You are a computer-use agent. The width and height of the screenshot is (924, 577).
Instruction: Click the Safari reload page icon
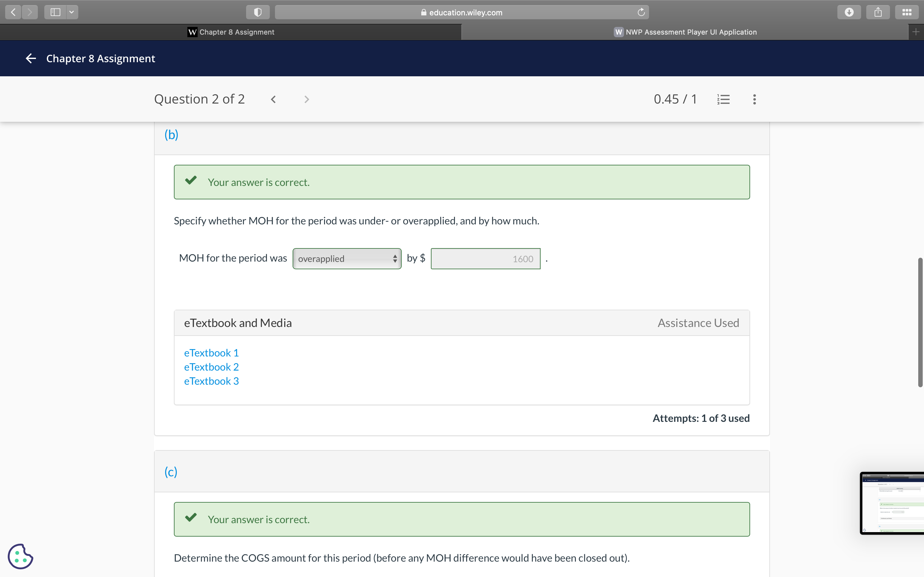click(x=641, y=12)
